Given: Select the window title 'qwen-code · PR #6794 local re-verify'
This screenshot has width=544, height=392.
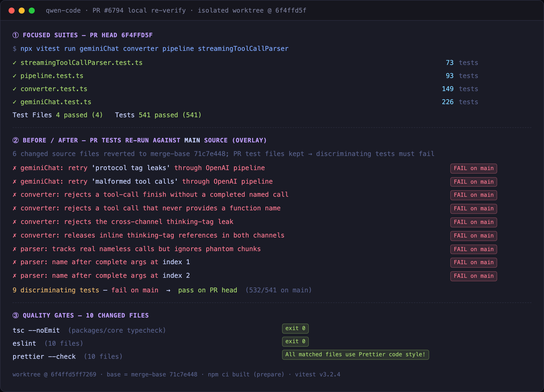Looking at the screenshot, I should [116, 11].
